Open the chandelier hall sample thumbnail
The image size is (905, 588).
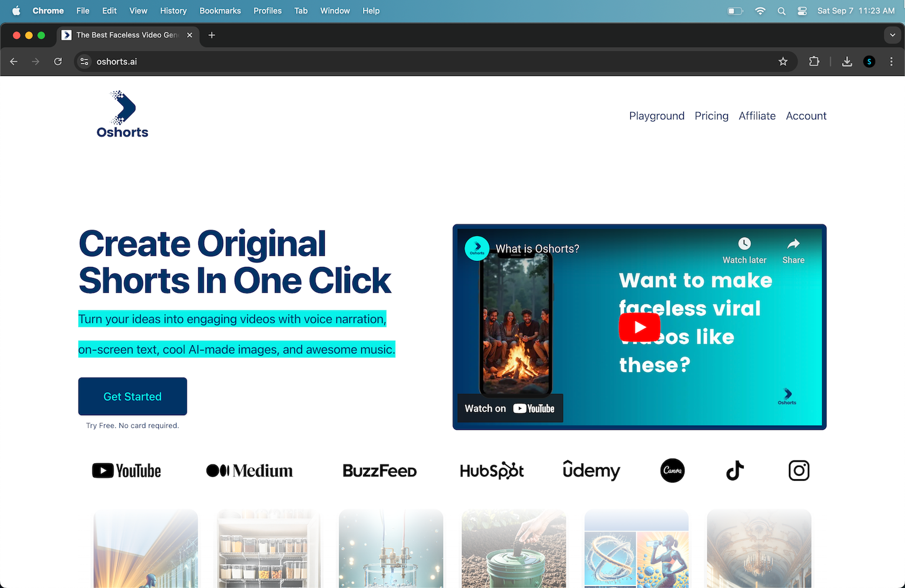pos(759,549)
